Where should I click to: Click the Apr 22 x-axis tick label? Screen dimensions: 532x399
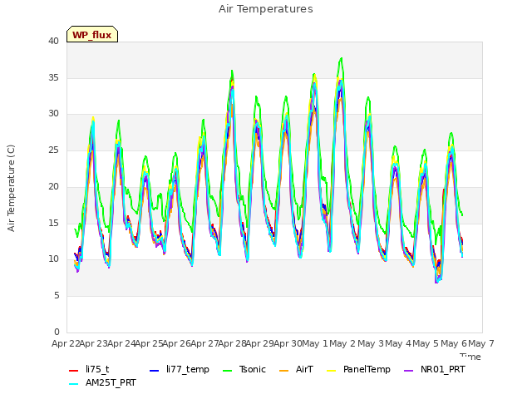tap(66, 343)
